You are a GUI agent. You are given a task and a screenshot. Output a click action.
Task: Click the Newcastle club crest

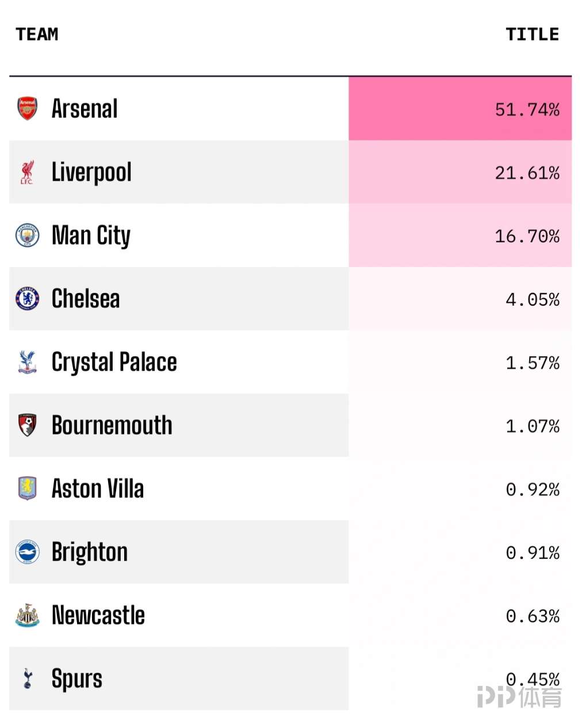click(27, 615)
